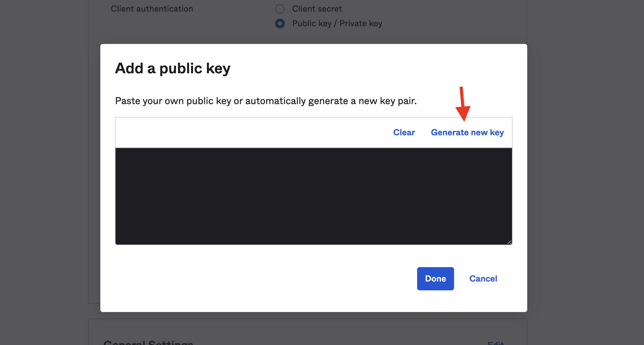This screenshot has height=345, width=644.
Task: Focus the dark public key text area
Action: point(313,196)
